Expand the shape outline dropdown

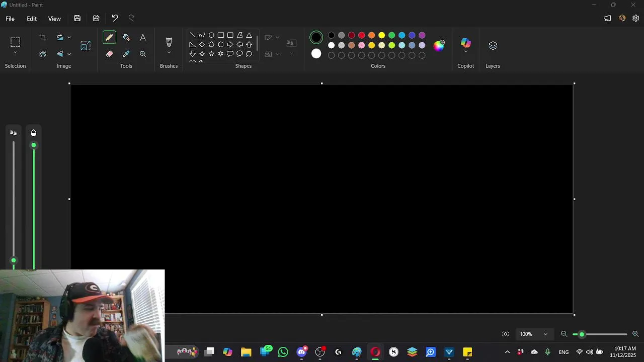278,38
